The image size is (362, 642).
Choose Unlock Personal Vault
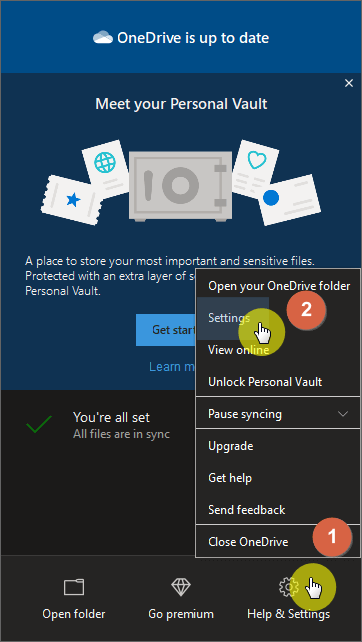point(278,382)
